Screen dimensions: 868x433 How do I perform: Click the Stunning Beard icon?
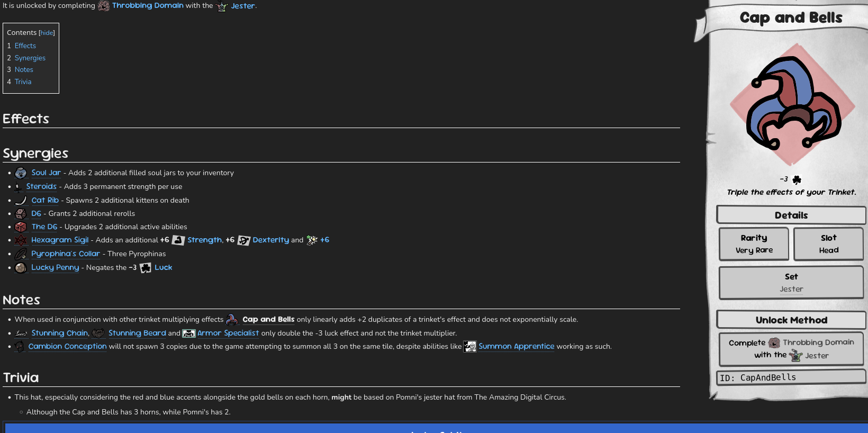pyautogui.click(x=98, y=333)
